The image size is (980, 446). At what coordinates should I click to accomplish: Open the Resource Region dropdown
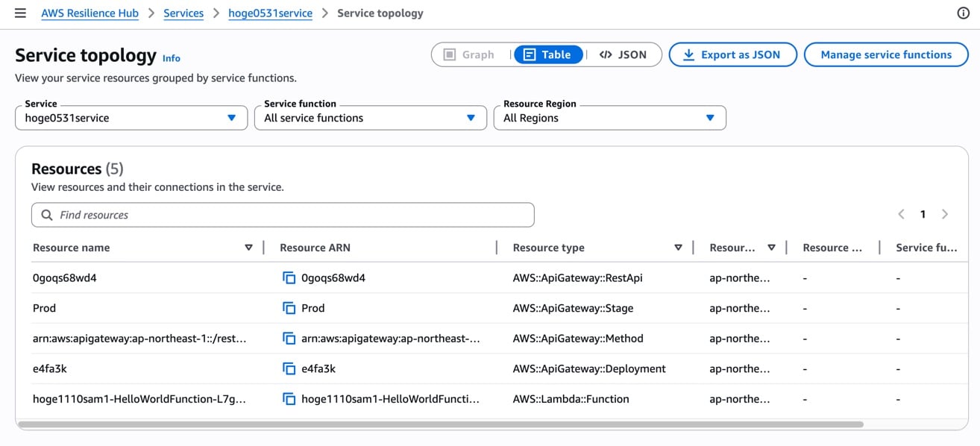click(x=609, y=118)
